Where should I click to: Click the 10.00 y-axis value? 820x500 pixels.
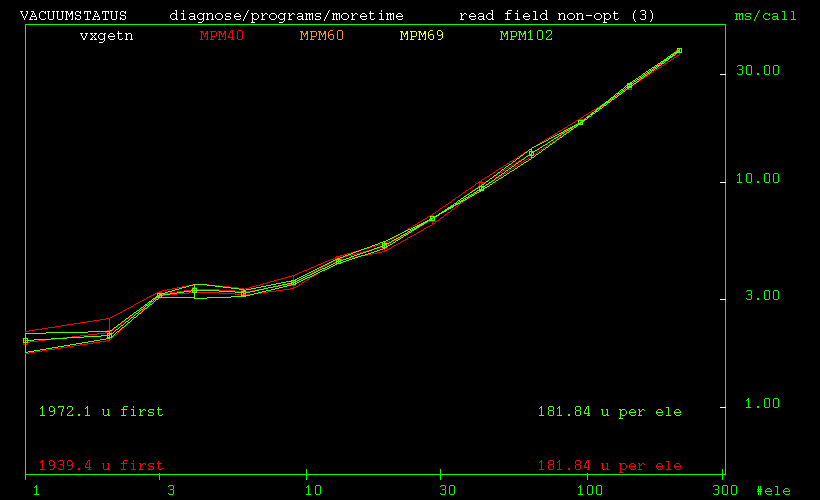[x=758, y=179]
